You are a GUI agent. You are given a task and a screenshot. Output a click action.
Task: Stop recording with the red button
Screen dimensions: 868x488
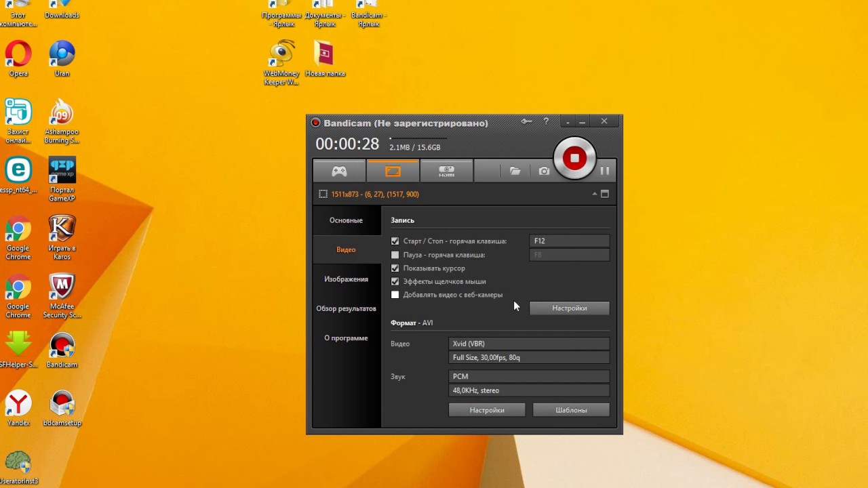click(x=574, y=159)
